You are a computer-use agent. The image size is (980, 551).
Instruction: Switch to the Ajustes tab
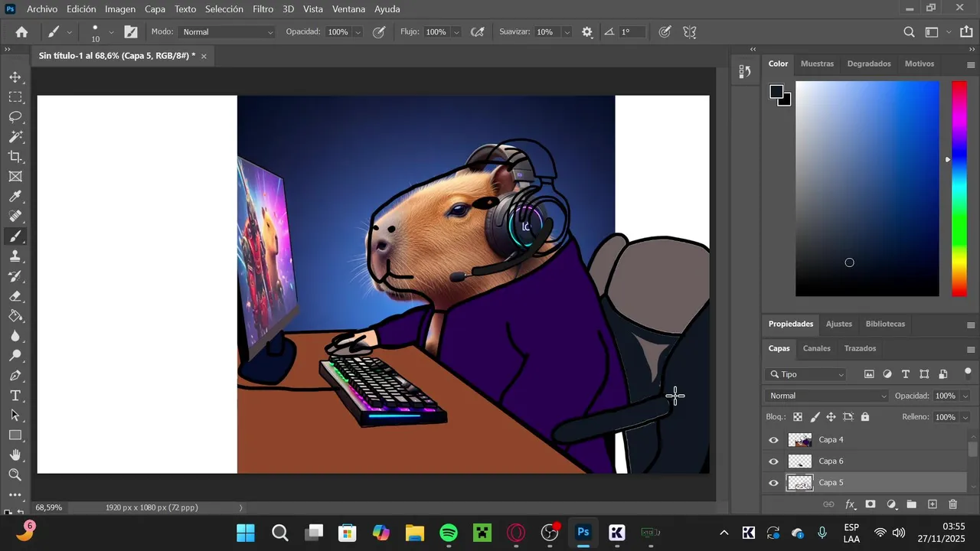(x=838, y=324)
